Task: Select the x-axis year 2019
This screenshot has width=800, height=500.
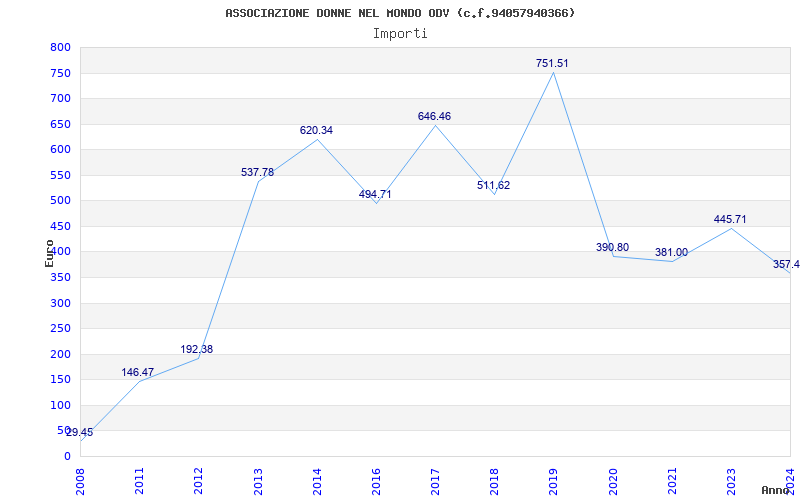Action: pos(554,481)
